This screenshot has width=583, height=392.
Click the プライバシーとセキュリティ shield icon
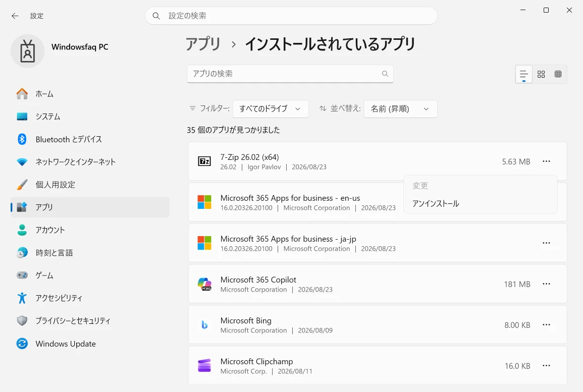pyautogui.click(x=22, y=321)
